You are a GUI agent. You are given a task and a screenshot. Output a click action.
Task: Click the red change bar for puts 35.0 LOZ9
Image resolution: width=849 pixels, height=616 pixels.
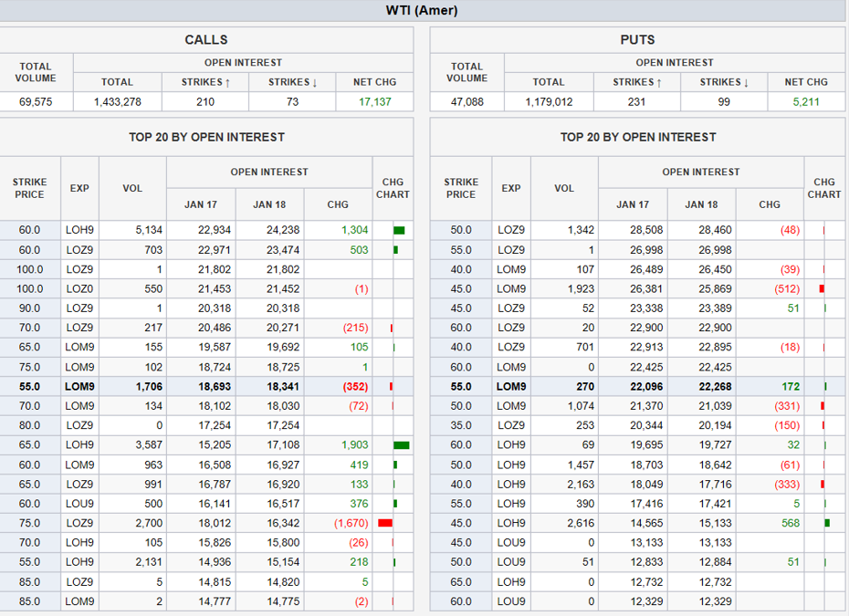pos(823,426)
